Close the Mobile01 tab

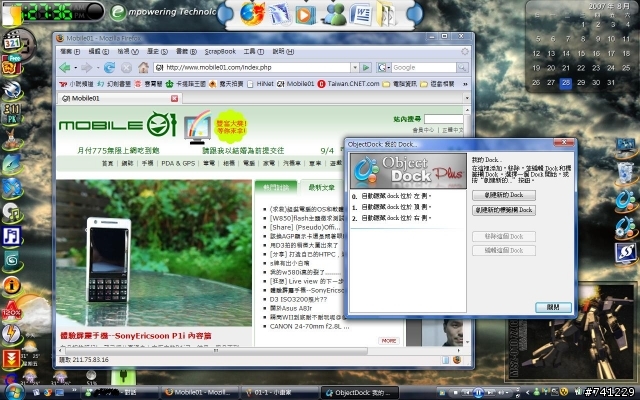pyautogui.click(x=175, y=98)
